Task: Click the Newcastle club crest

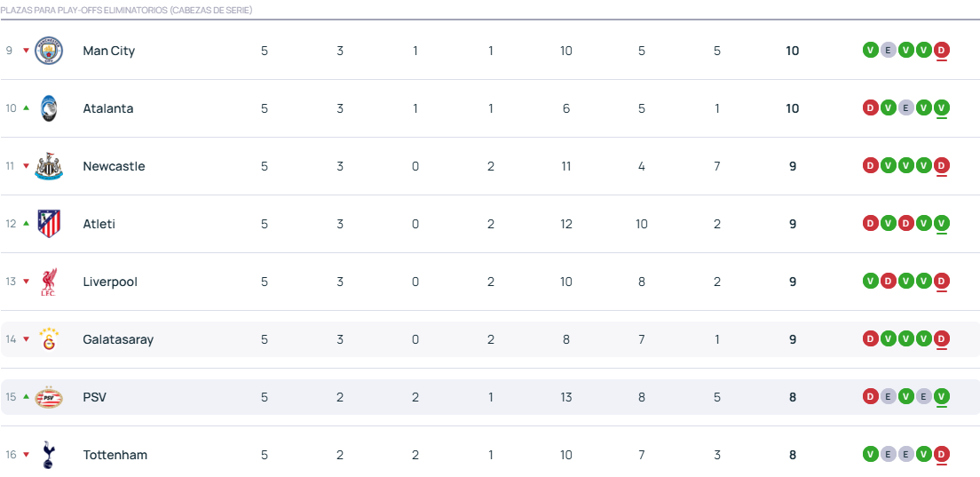Action: (x=49, y=166)
